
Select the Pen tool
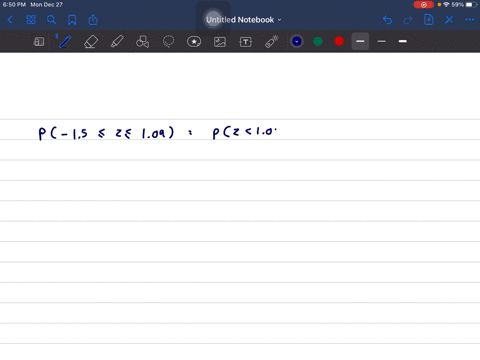pyautogui.click(x=65, y=42)
